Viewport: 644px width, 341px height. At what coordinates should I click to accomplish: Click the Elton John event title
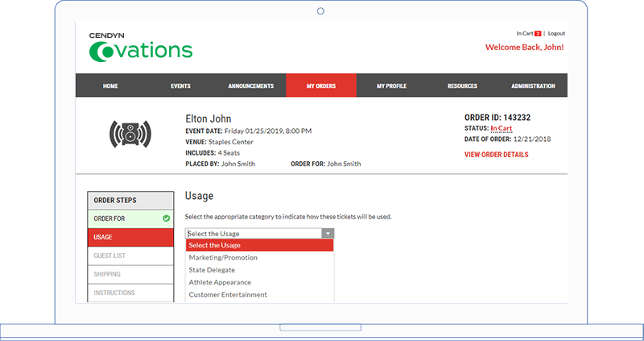point(208,119)
